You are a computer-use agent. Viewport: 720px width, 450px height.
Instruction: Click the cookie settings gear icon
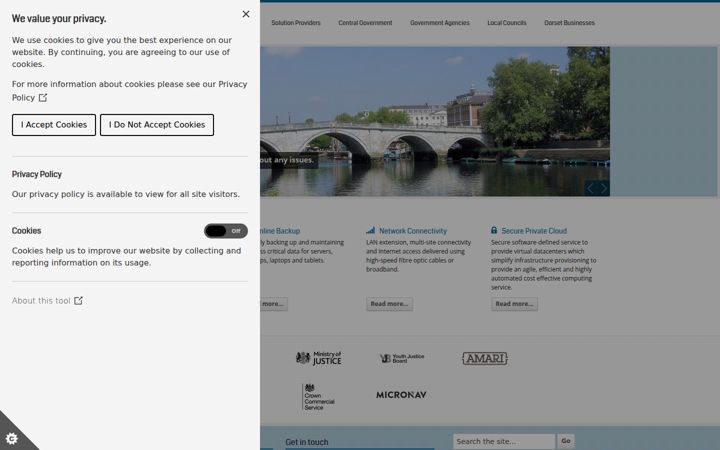click(12, 439)
